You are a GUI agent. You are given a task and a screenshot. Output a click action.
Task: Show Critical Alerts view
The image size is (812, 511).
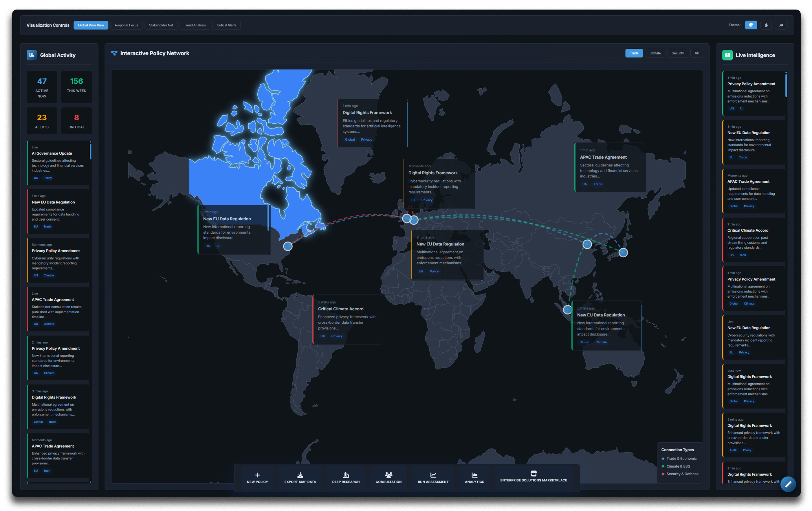pos(226,25)
